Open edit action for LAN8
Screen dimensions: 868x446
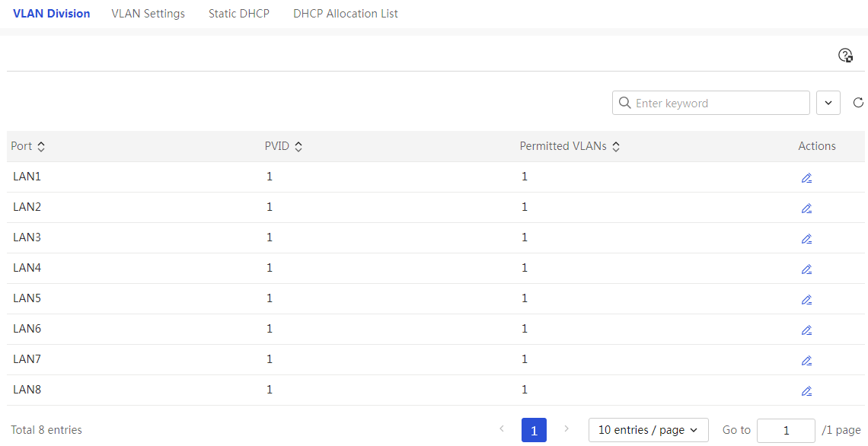[806, 391]
